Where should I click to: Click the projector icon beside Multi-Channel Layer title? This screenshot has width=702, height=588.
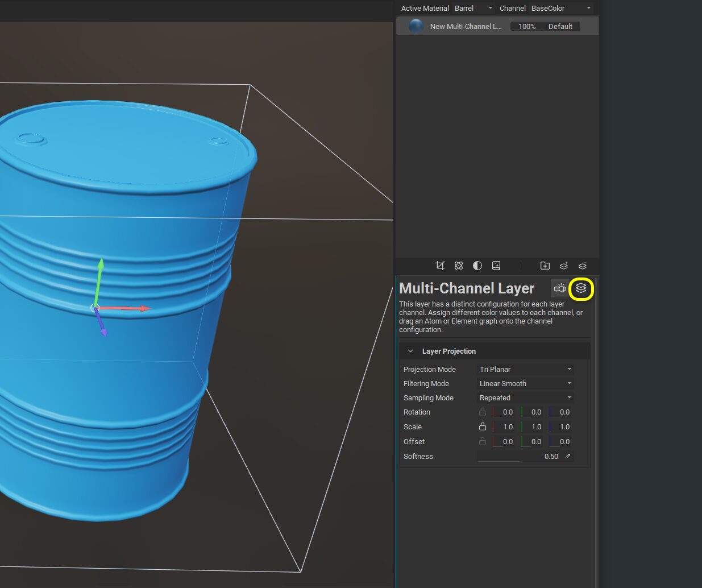[x=560, y=288]
